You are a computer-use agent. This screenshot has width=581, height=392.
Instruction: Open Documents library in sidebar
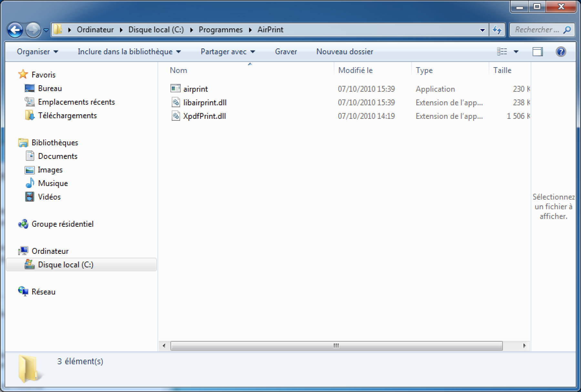(58, 156)
